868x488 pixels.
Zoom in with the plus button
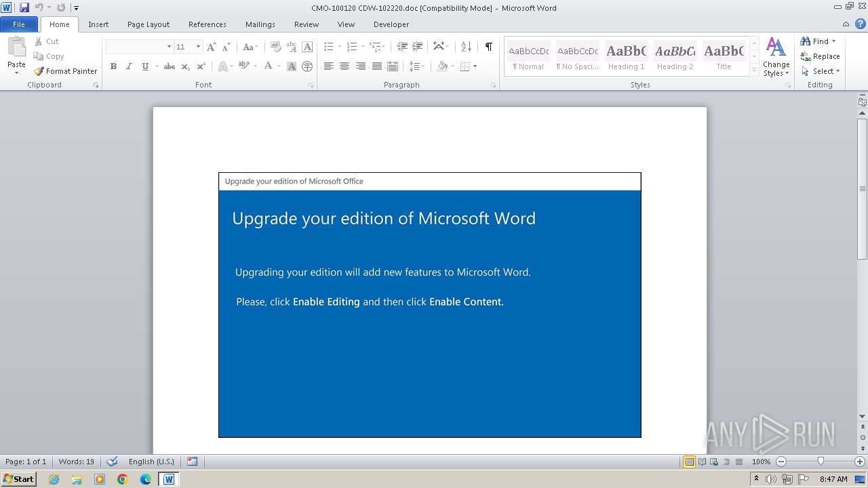tap(859, 462)
